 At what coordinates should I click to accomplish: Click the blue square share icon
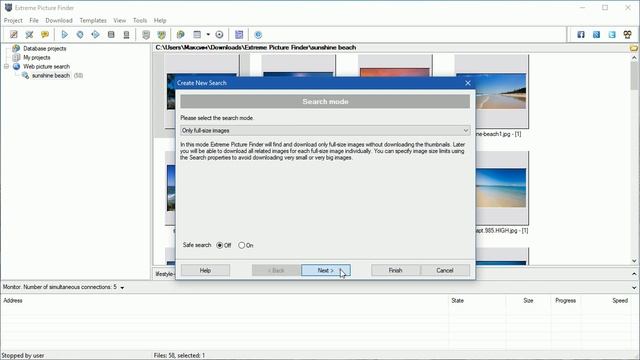point(596,35)
